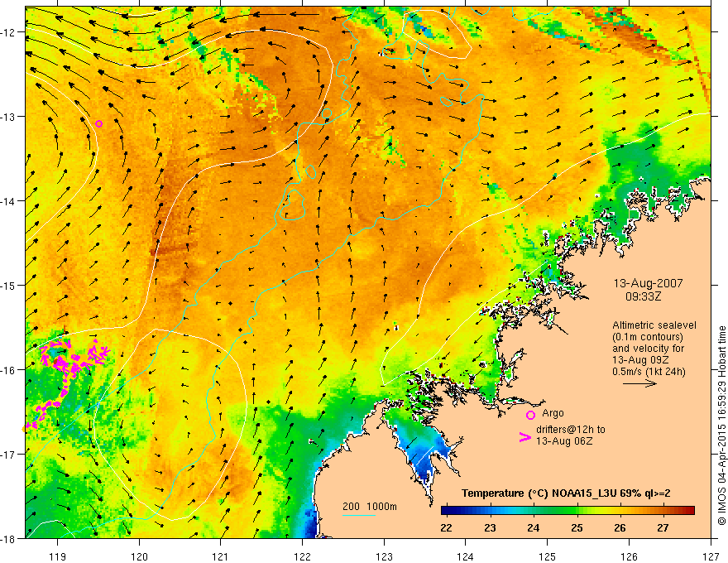Click the magenta Argo circle legend symbol
728x563 pixels.
(x=530, y=415)
